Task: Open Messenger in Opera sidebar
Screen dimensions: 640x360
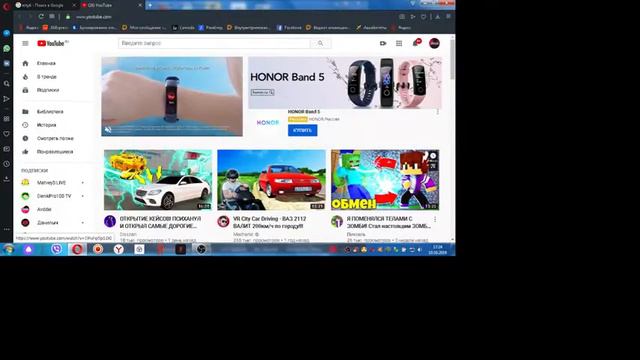Action: [7, 33]
